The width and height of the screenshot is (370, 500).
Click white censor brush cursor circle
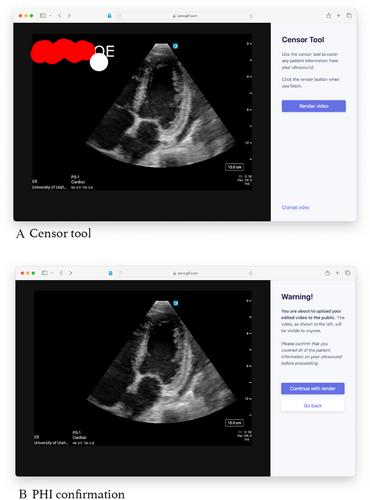tap(99, 62)
